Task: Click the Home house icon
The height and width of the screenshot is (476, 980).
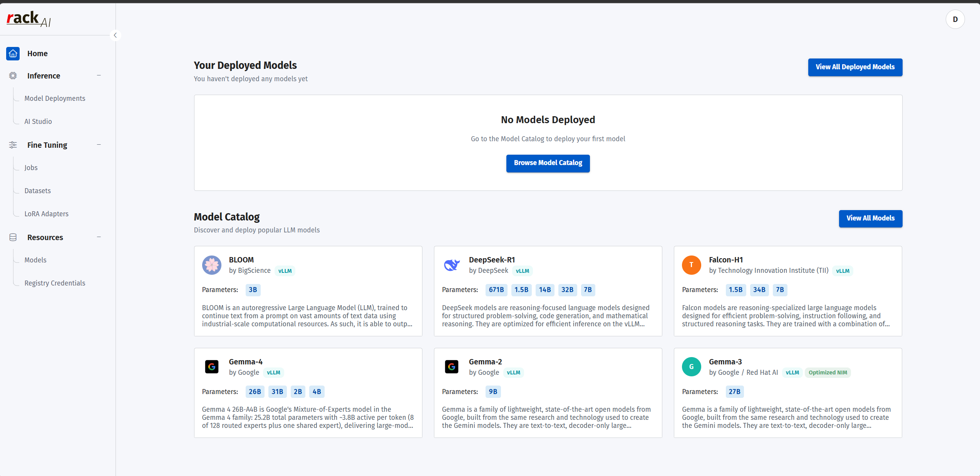Action: (13, 53)
